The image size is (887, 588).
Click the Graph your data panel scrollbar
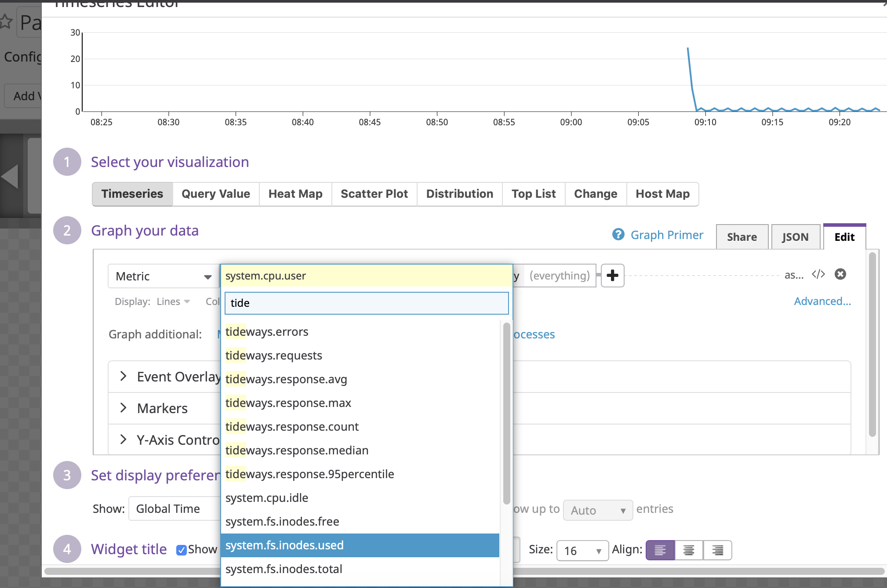(x=872, y=344)
